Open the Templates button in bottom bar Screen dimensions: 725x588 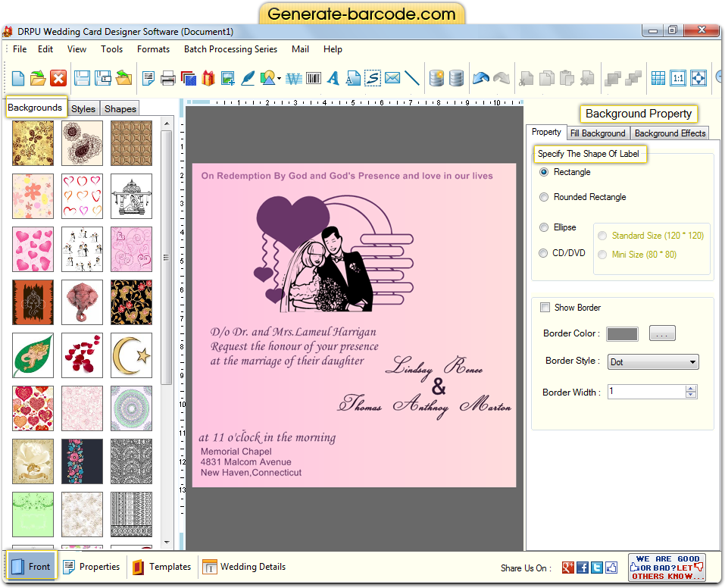162,567
